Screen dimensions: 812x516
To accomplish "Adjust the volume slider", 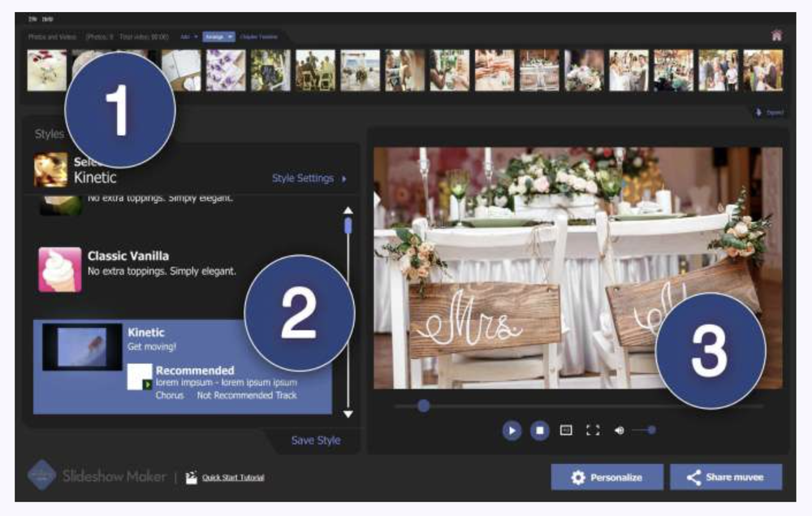I will coord(650,430).
